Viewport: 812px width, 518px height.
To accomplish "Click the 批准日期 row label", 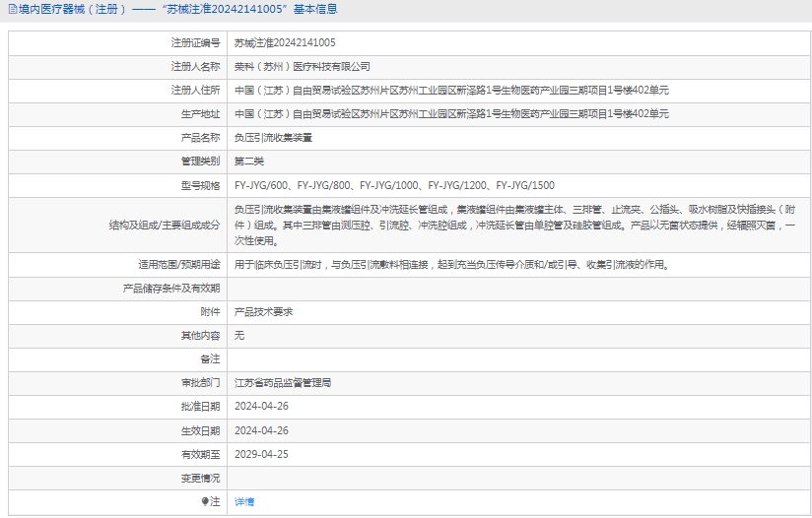I will pos(200,407).
